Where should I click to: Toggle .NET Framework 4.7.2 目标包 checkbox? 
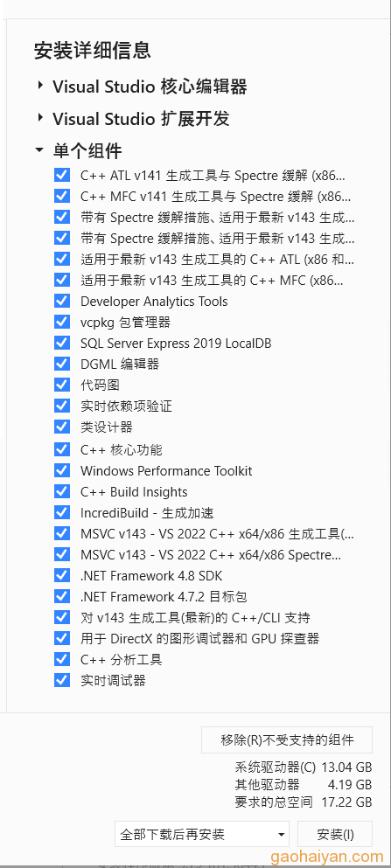tap(62, 596)
